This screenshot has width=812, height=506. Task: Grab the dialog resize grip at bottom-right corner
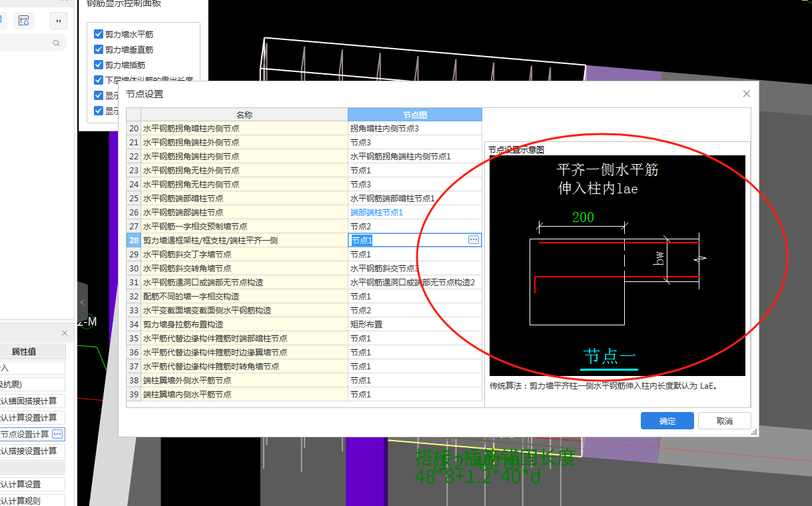coord(754,433)
